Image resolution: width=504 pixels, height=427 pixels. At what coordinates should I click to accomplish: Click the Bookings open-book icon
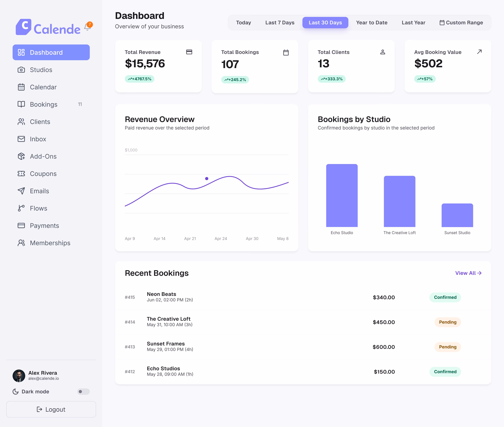click(21, 104)
